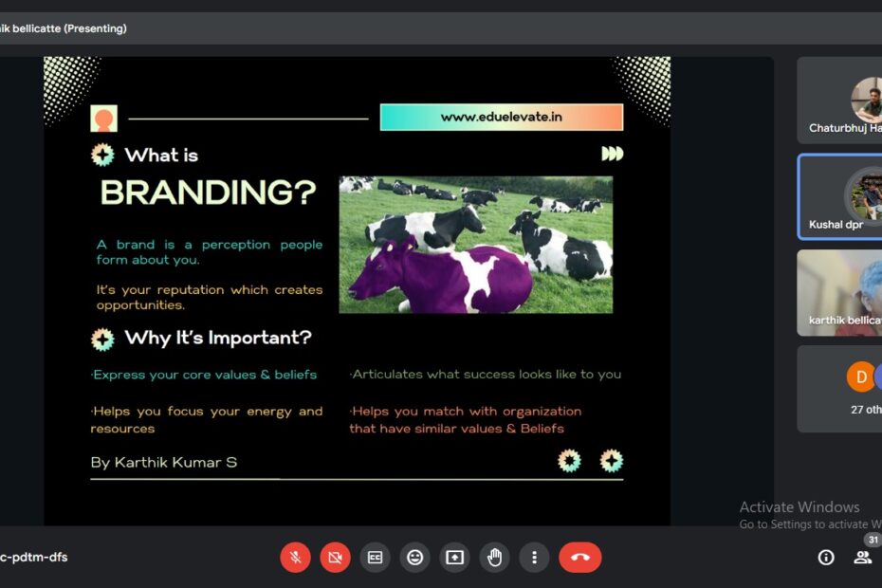Turn on the camera button
Screen dimensions: 882x588
coord(335,557)
